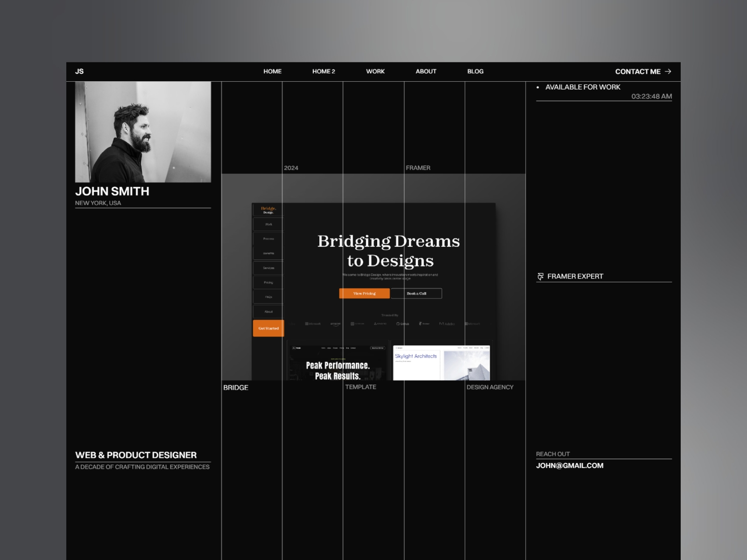Click the Framer logo icon beside Framer Expert
Viewport: 747px width, 560px height.
coord(541,276)
